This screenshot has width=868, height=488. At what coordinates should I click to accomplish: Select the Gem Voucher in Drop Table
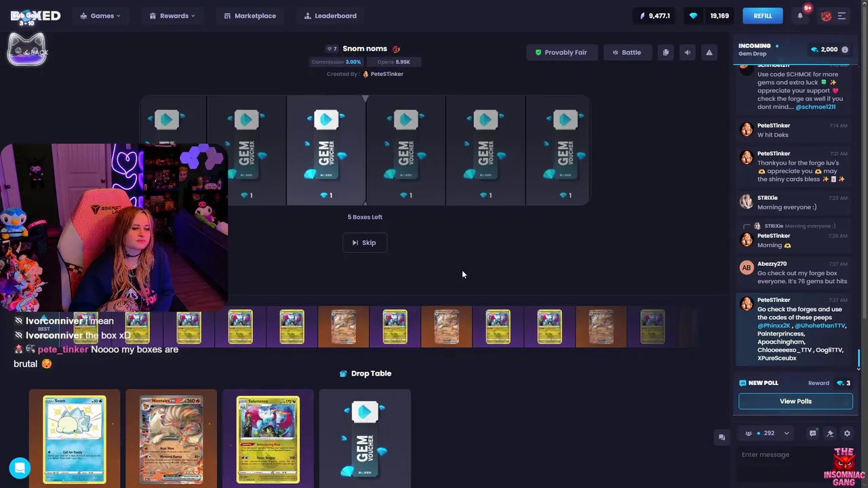365,439
